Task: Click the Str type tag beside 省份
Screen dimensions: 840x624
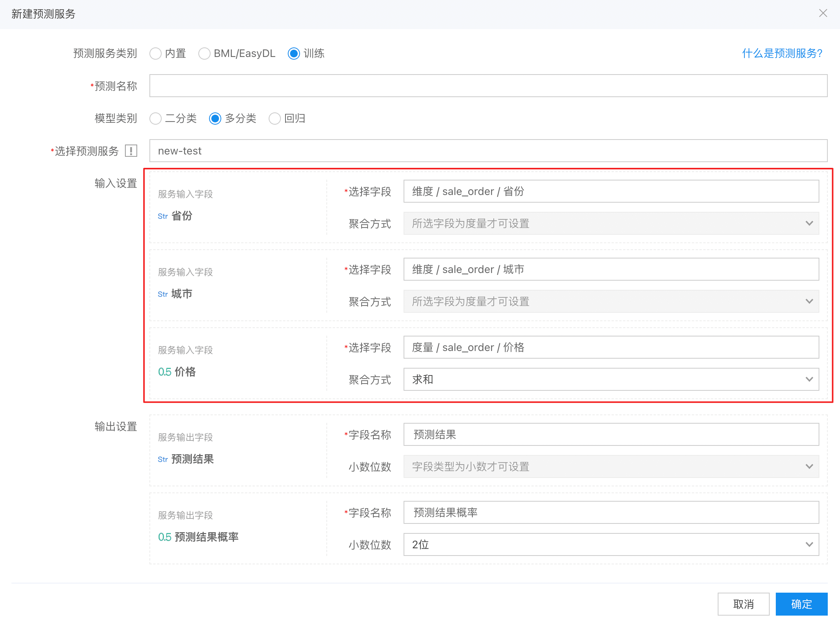Action: point(163,216)
